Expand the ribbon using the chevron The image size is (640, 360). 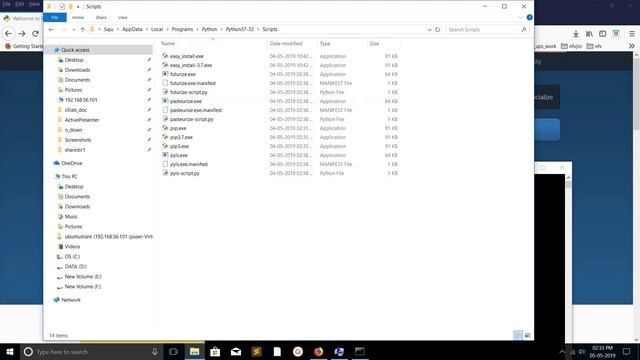pyautogui.click(x=520, y=18)
